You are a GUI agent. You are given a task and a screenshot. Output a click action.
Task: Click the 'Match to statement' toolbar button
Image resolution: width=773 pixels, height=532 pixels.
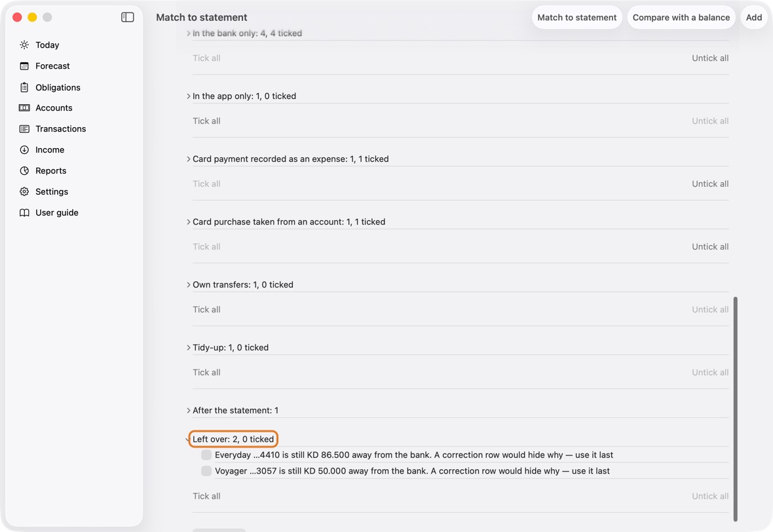[x=576, y=17]
